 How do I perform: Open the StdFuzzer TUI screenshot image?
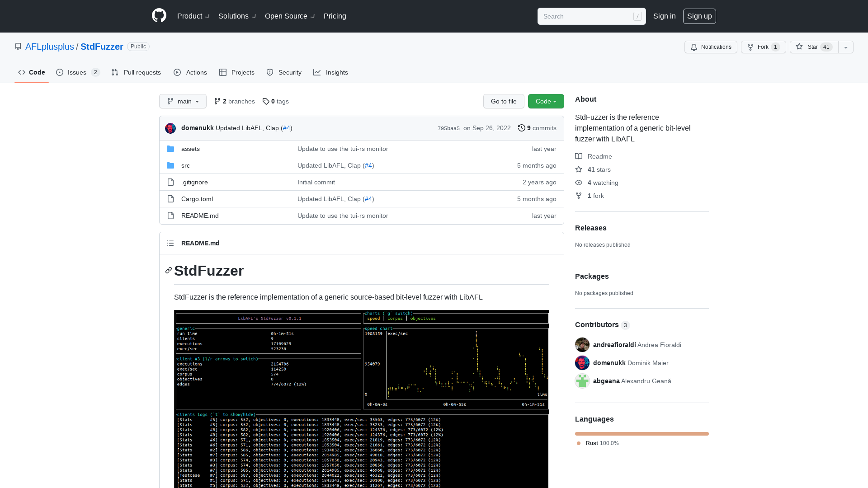[362, 399]
